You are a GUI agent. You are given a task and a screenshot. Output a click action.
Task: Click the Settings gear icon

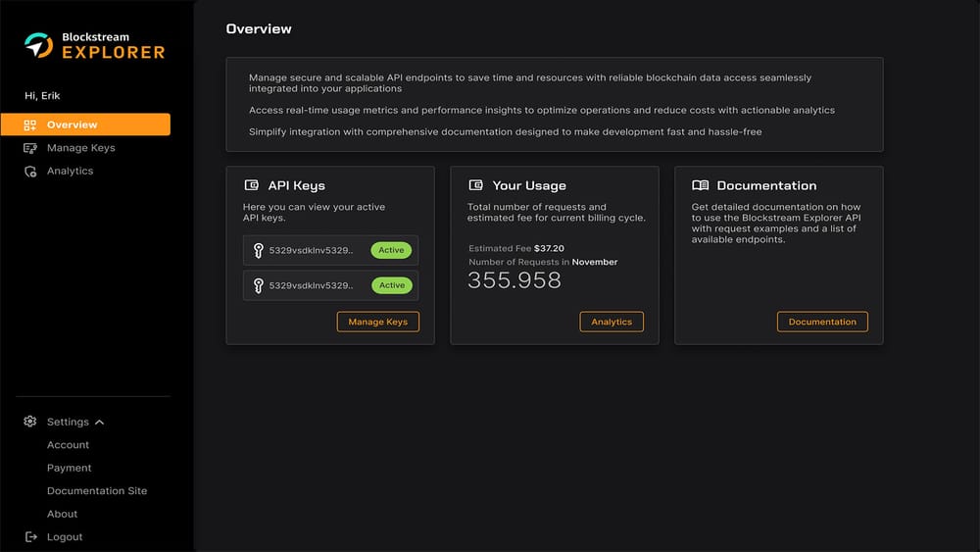(x=30, y=422)
